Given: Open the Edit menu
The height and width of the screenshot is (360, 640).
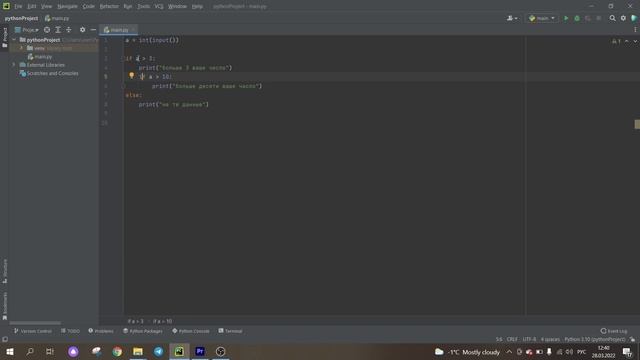Looking at the screenshot, I should click(32, 7).
